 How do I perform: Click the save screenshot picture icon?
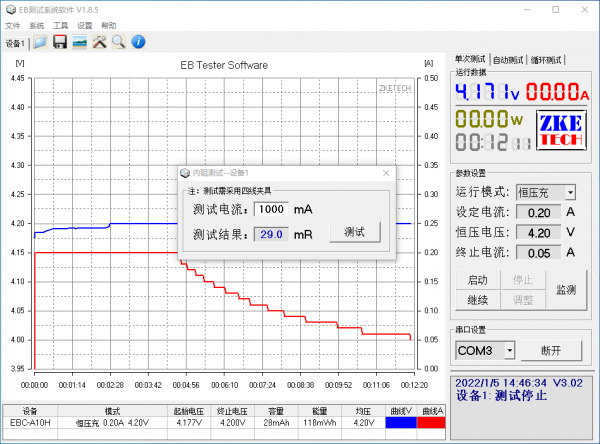[x=80, y=42]
